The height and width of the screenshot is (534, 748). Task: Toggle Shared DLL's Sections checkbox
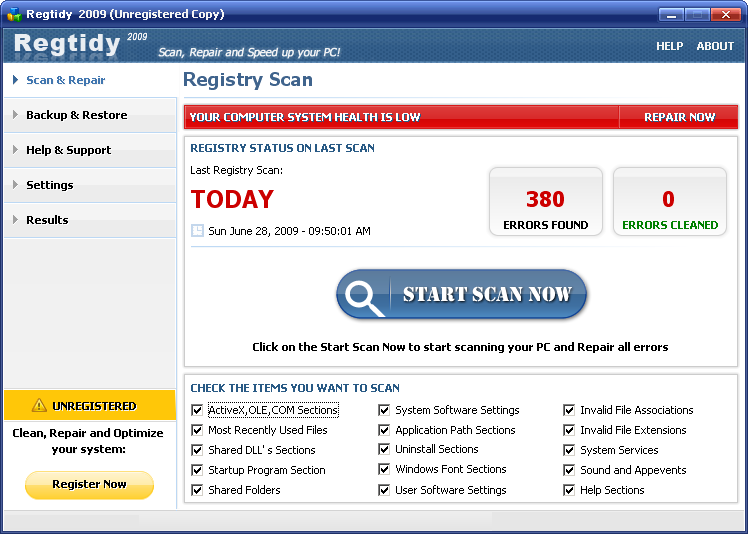click(197, 450)
